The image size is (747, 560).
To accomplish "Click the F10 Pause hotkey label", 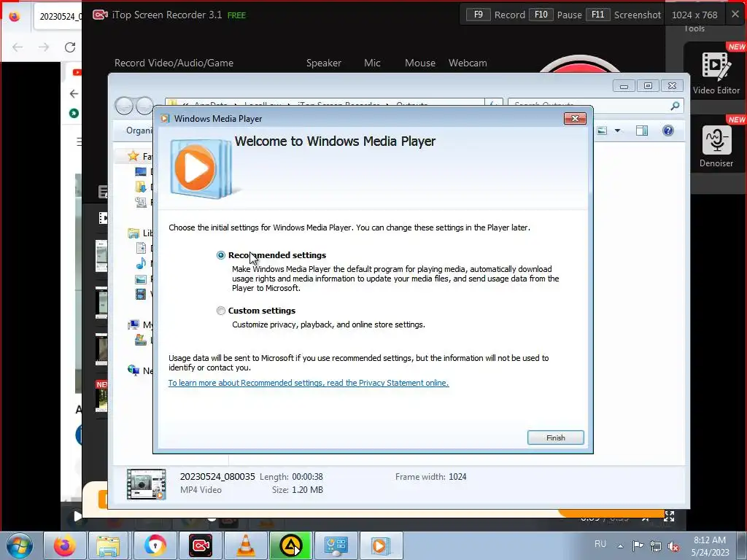I will 555,15.
